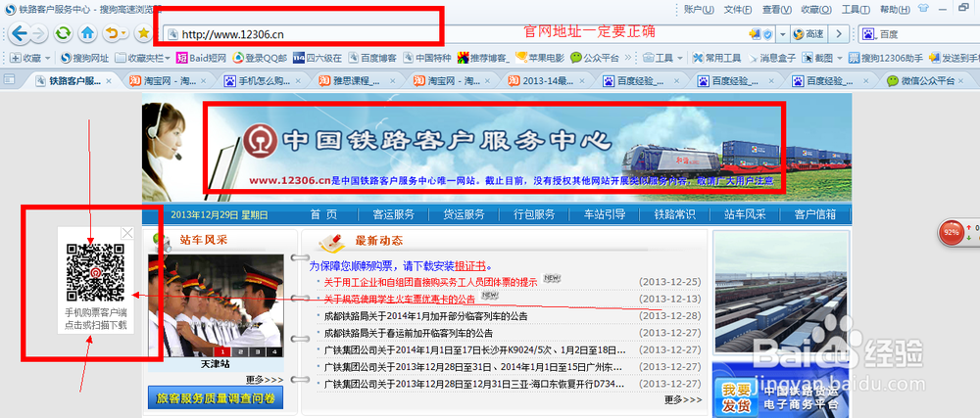Open 客户信箱 in the navigation bar
The image size is (980, 418).
[x=815, y=214]
